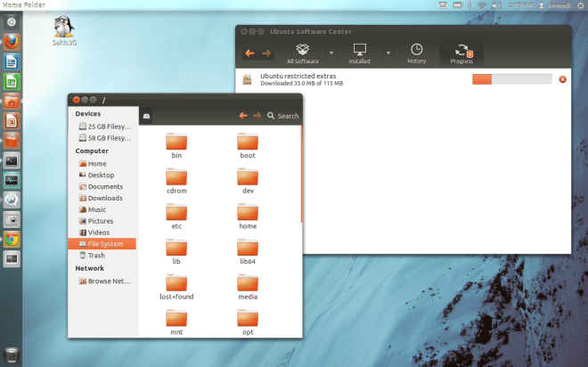Open the battery indicator menu

pyautogui.click(x=458, y=5)
